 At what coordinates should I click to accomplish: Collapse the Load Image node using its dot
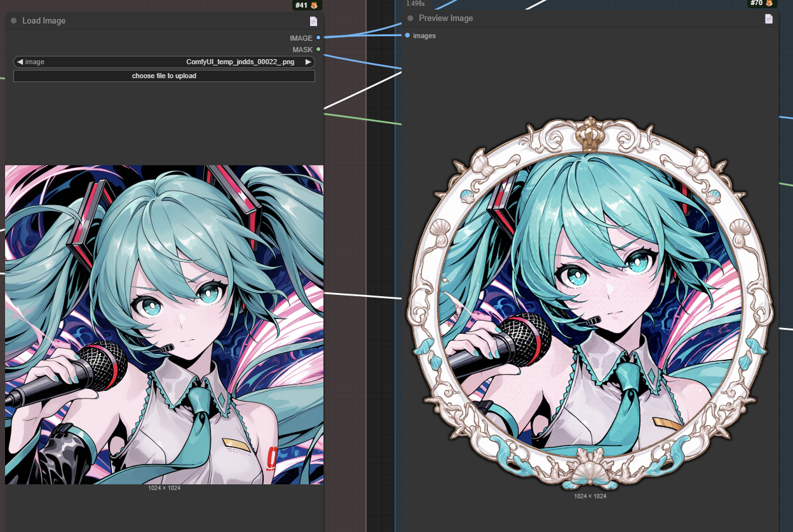point(13,21)
